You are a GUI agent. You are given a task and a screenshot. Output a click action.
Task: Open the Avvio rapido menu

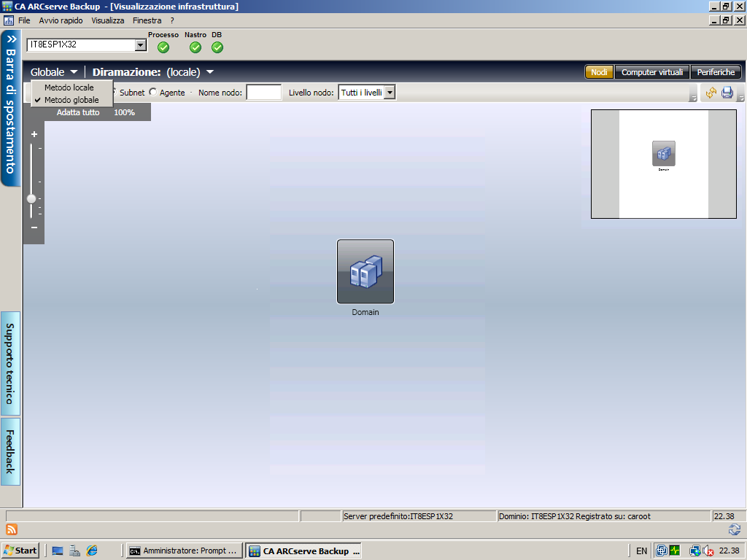coord(61,20)
